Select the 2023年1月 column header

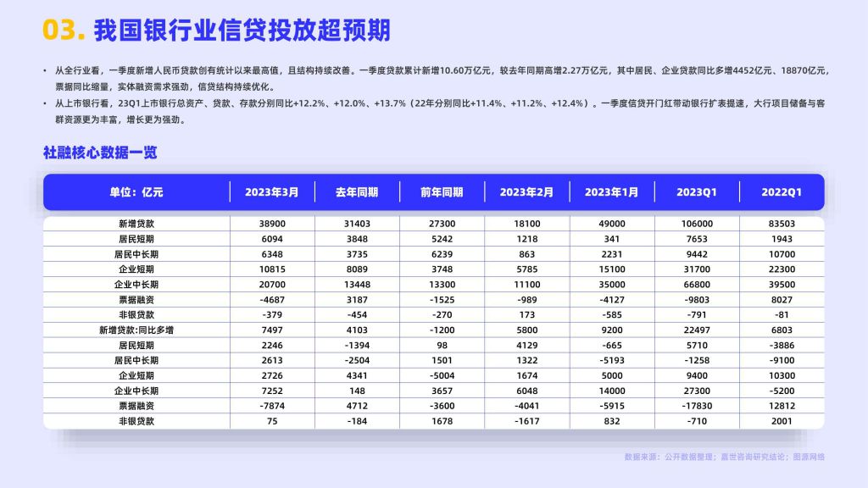click(612, 192)
